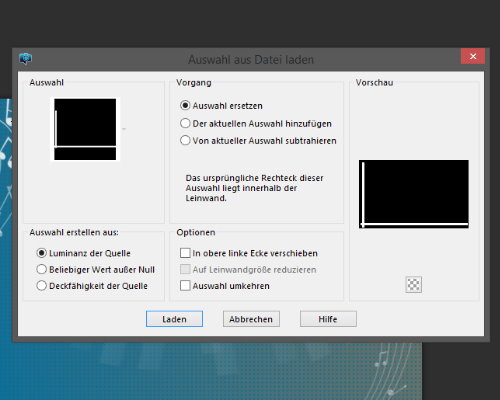Expand the small dropdown arrow beside selection thumbnail

point(124,129)
